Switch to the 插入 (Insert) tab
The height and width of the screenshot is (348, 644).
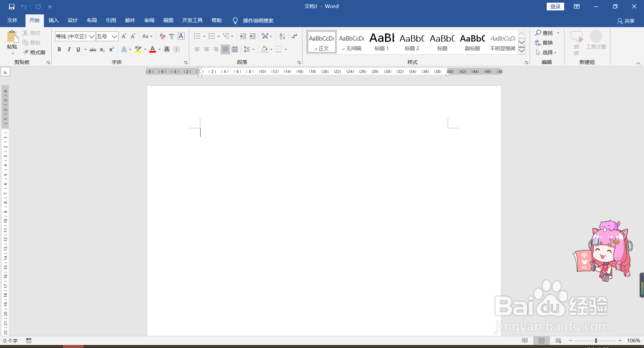point(54,20)
